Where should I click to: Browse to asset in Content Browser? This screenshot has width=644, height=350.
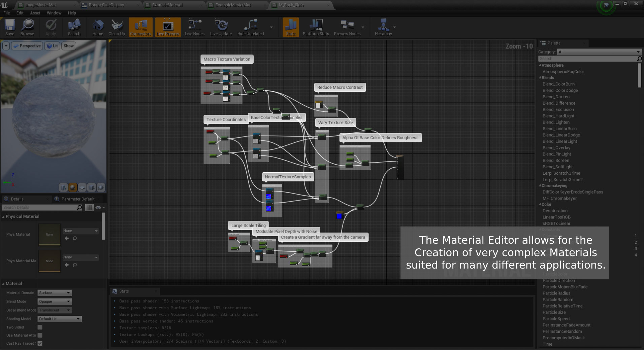[x=27, y=27]
